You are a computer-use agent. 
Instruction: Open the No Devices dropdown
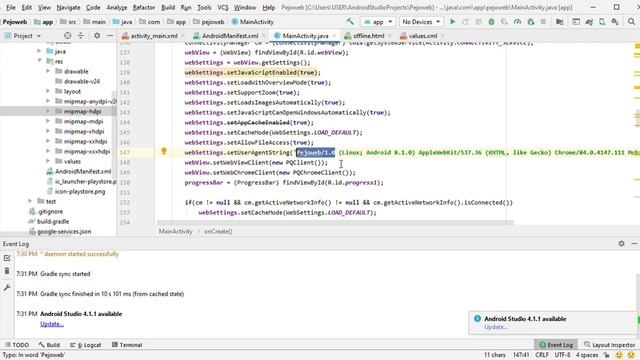[x=421, y=22]
